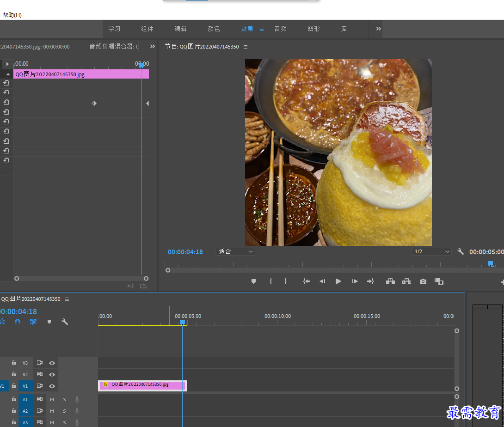This screenshot has height=427, width=504.
Task: Switch to 图形 workspace
Action: [x=313, y=29]
